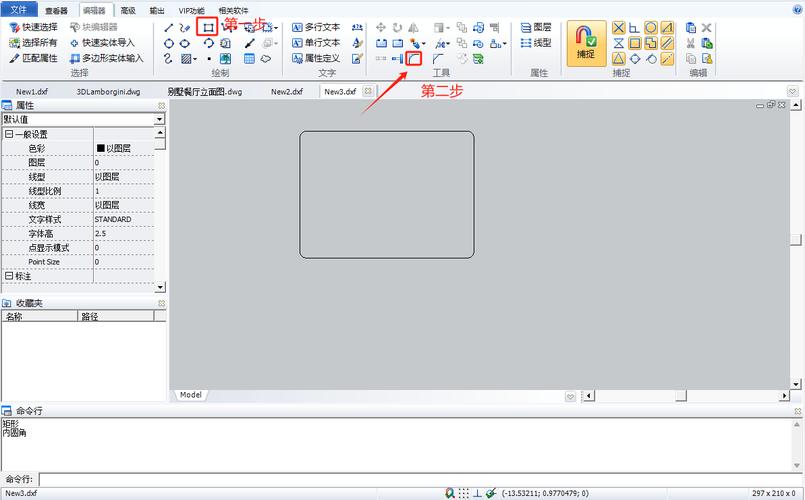805x500 pixels.
Task: Click 单行文本 button
Action: pyautogui.click(x=316, y=43)
